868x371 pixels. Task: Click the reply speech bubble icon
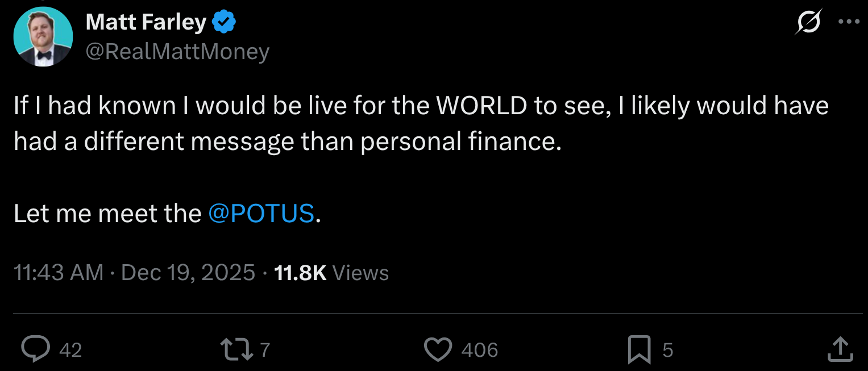point(35,349)
